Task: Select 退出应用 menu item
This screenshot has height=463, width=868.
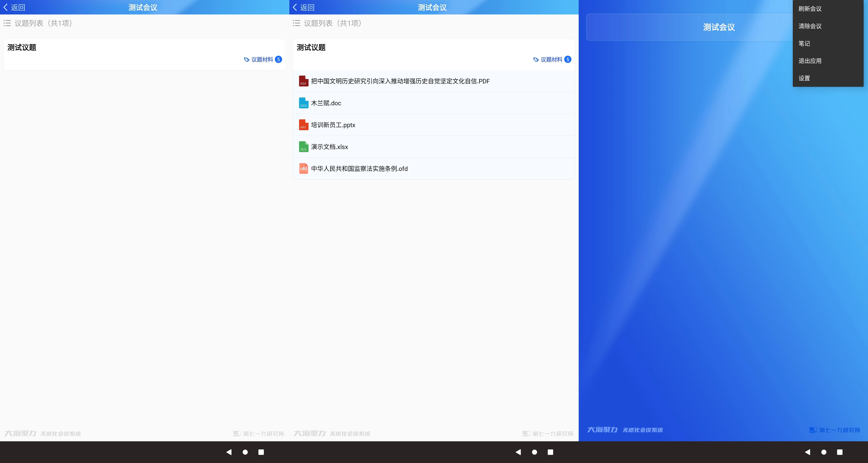Action: click(810, 61)
